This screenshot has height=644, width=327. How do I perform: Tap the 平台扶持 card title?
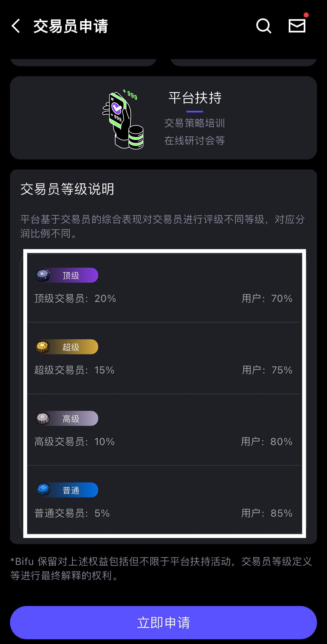(195, 98)
